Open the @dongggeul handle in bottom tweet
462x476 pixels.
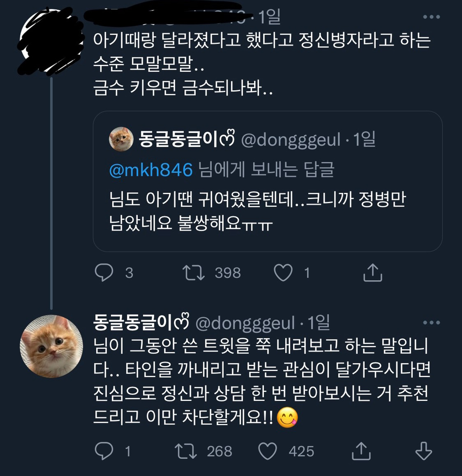tap(245, 323)
